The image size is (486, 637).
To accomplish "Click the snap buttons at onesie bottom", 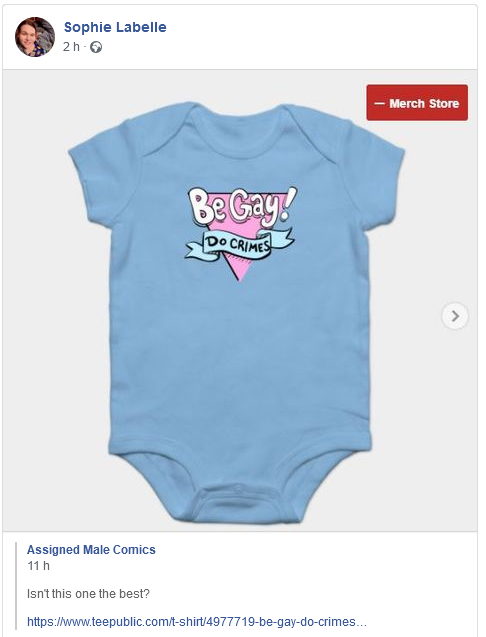I will pyautogui.click(x=237, y=491).
